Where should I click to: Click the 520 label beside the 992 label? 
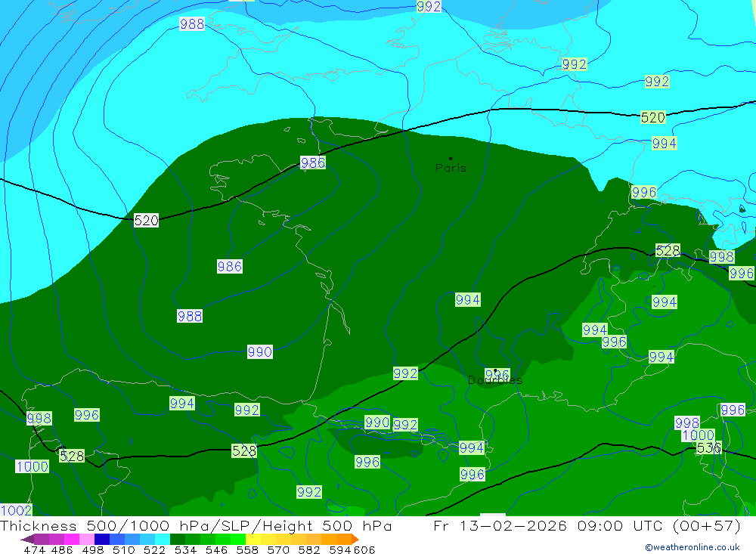pos(653,117)
